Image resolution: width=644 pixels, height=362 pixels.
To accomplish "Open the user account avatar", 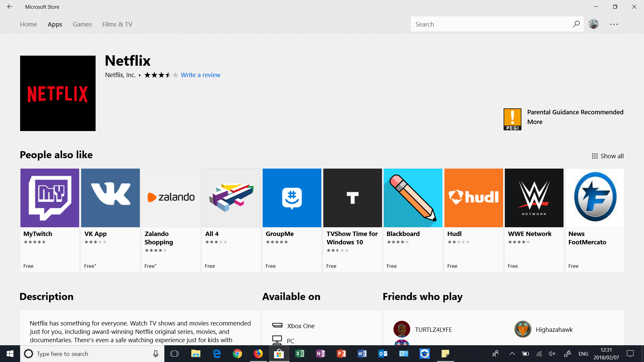I will [594, 24].
